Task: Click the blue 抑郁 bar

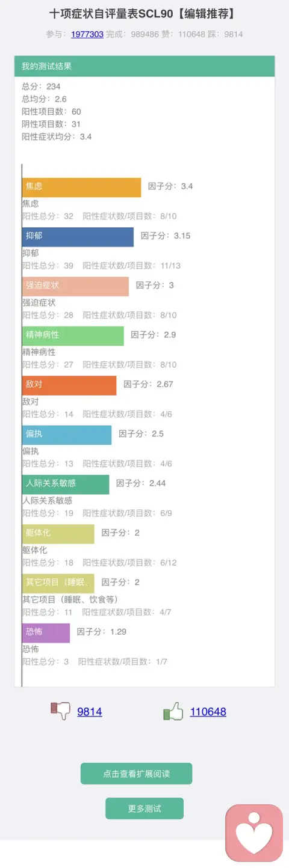Action: tap(78, 236)
